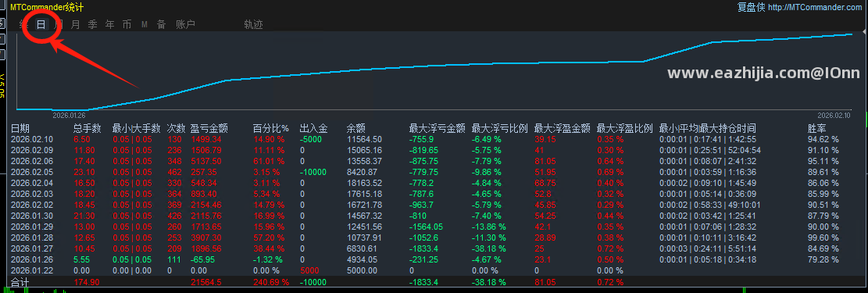Select the 币 (currency) tab

point(127,24)
